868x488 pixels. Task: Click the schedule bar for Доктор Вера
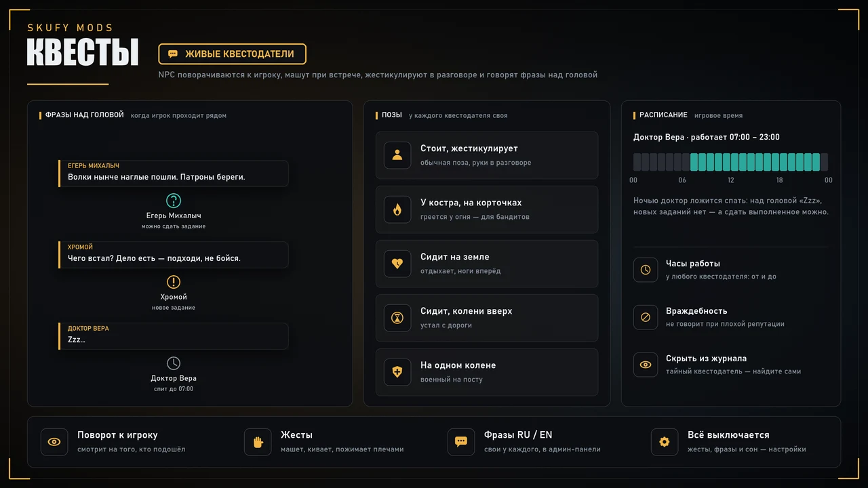tap(730, 162)
